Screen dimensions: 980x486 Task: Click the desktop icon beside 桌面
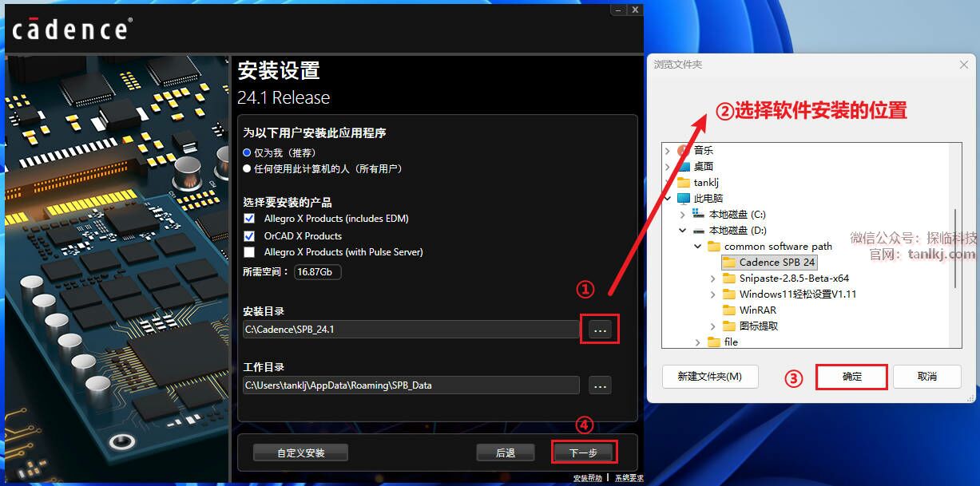click(x=684, y=166)
